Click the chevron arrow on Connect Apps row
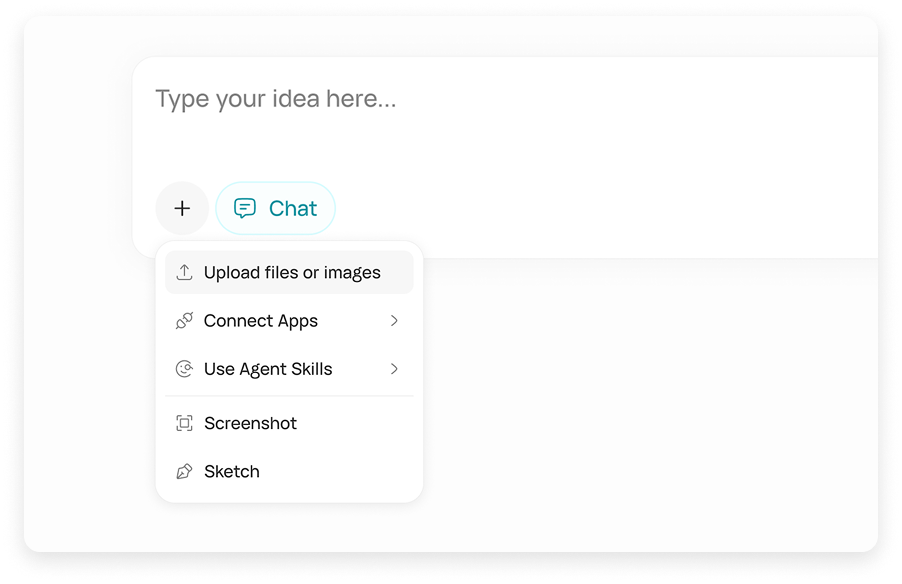The image size is (902, 584). coord(396,320)
